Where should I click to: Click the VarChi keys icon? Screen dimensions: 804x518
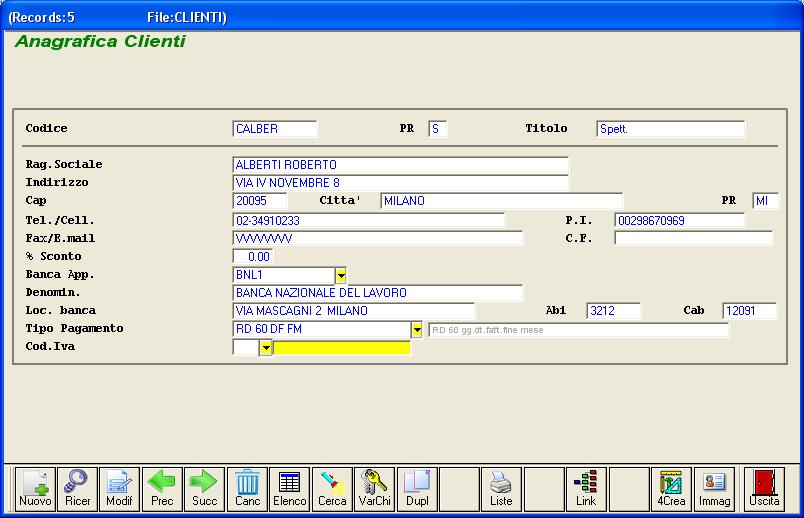coord(375,489)
